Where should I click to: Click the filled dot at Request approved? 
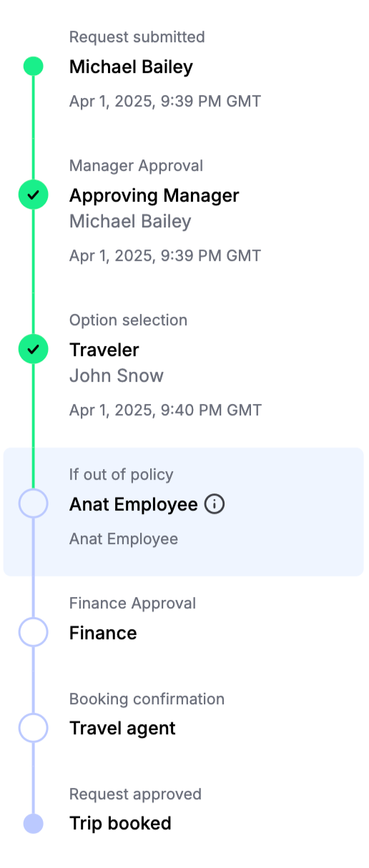tap(33, 824)
